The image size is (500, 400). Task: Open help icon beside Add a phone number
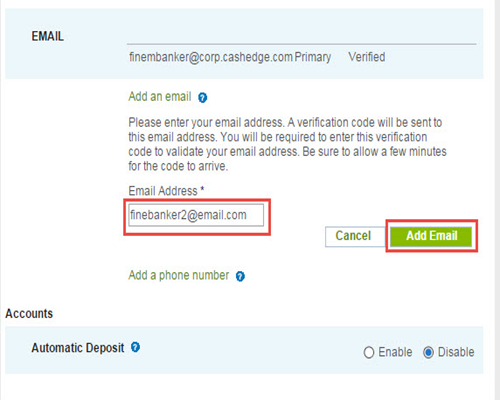[240, 276]
